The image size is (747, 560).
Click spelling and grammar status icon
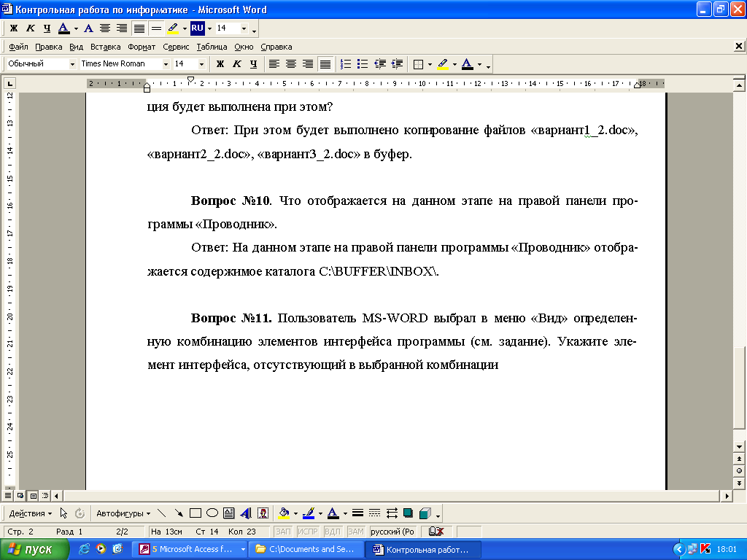[436, 532]
